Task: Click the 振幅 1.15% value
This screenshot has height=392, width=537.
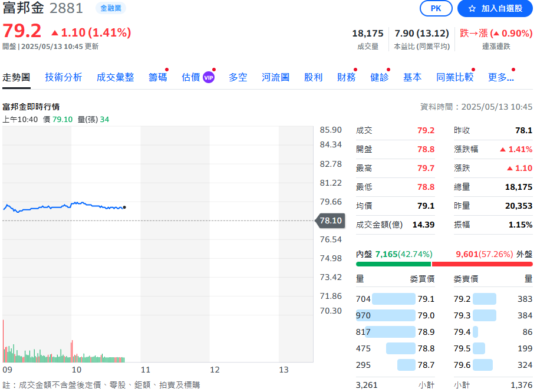Action: 520,225
